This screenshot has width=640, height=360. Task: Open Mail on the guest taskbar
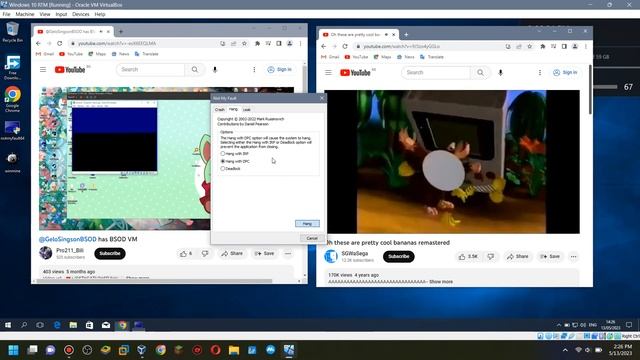106,325
